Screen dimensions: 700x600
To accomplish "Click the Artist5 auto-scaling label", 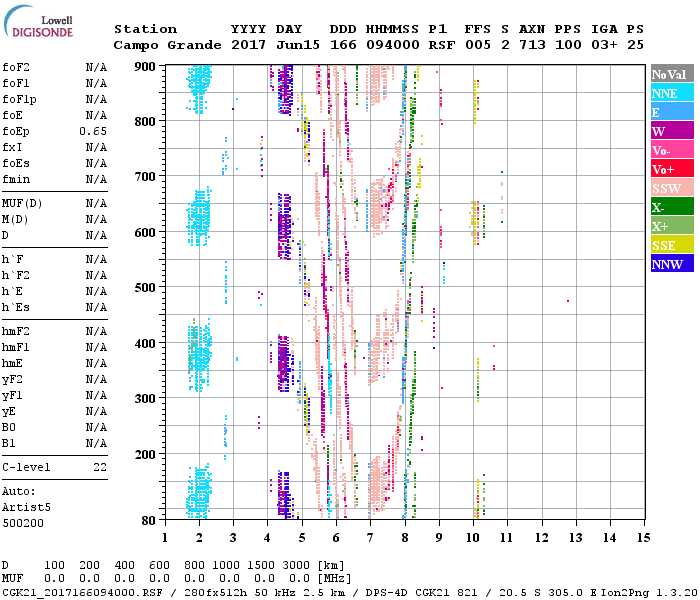I will tap(23, 507).
